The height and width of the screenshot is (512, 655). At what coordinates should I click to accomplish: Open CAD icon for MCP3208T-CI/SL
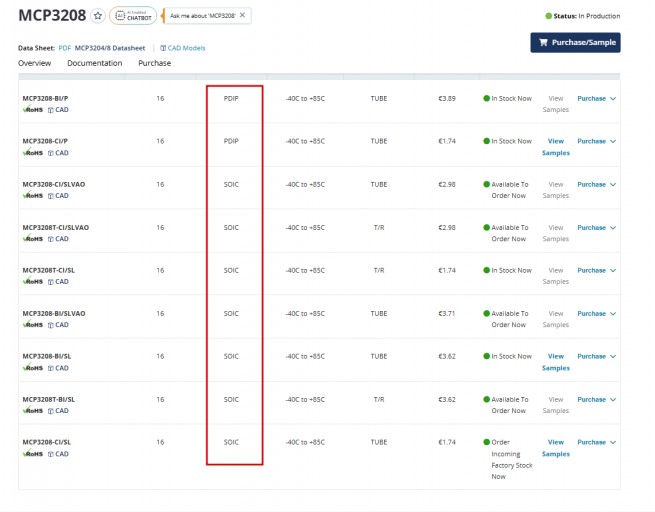[58, 282]
